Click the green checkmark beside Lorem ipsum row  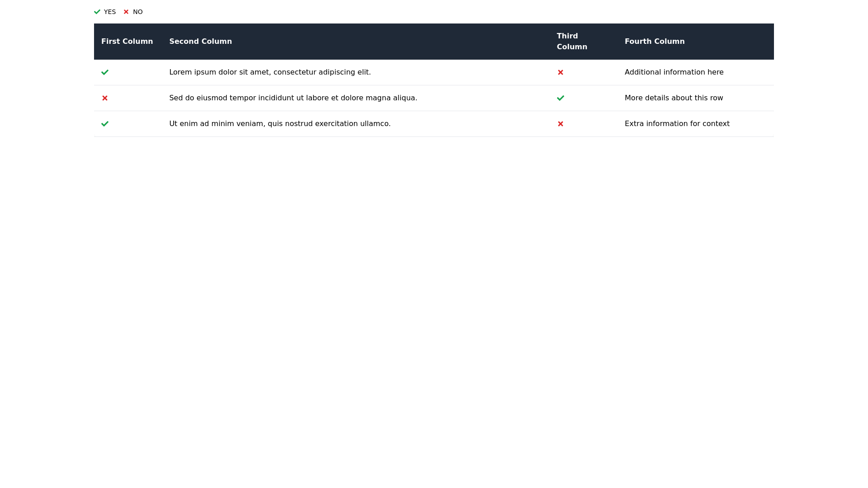(x=105, y=72)
